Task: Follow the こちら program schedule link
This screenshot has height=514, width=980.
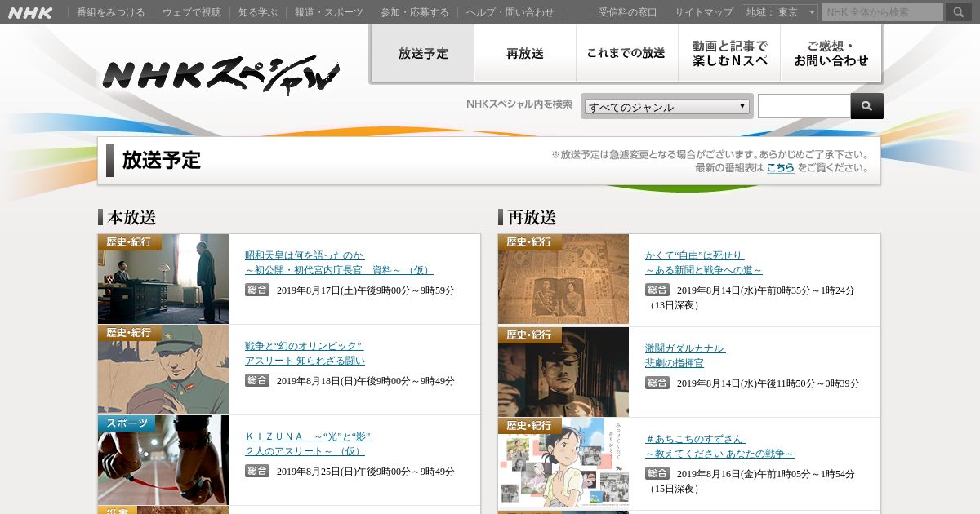Action: point(780,167)
